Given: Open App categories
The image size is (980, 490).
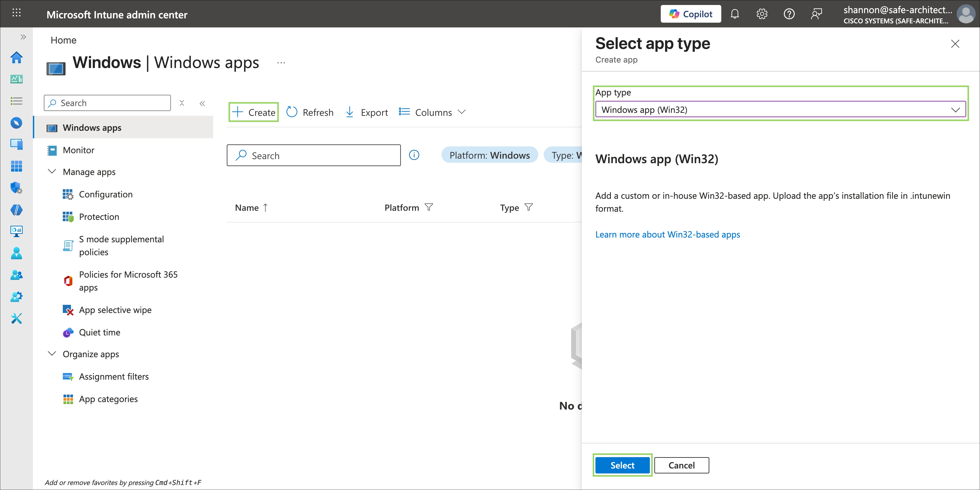Looking at the screenshot, I should coord(108,399).
